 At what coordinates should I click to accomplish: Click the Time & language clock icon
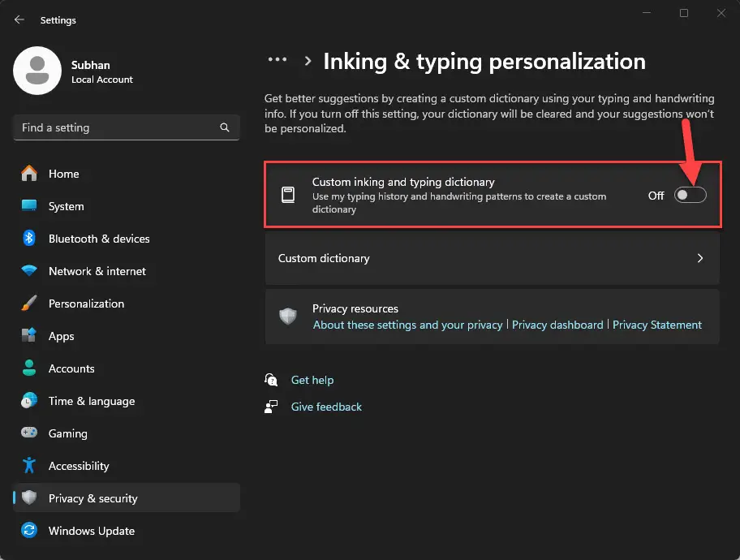click(29, 400)
